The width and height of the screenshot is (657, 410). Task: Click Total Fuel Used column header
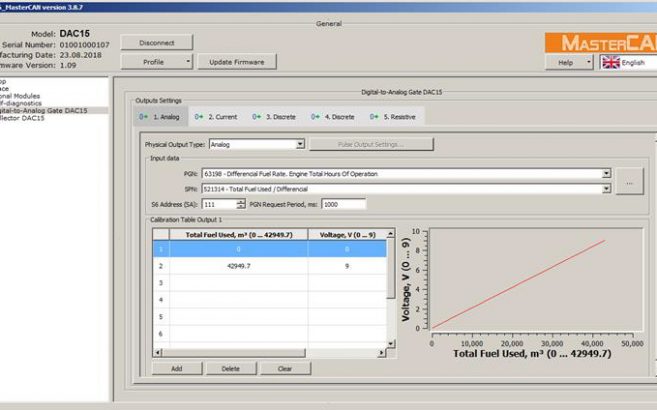[x=238, y=235]
